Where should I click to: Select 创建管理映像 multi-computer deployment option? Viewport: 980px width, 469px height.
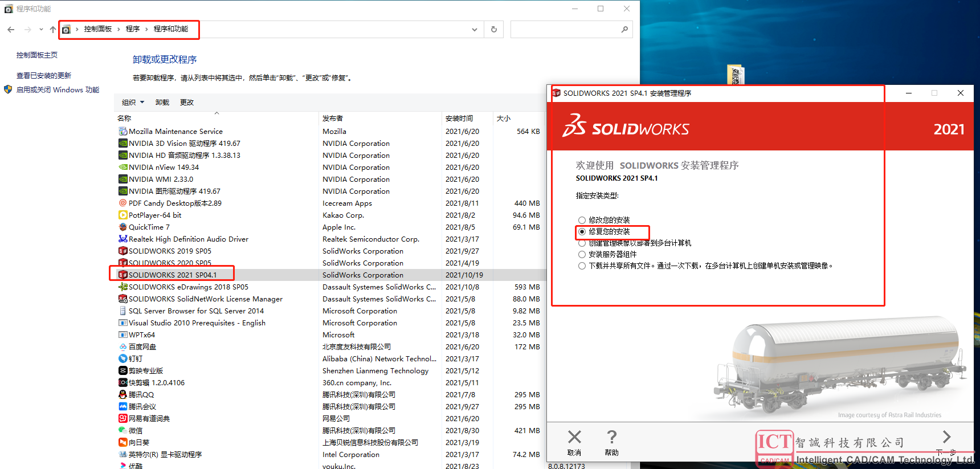point(582,243)
